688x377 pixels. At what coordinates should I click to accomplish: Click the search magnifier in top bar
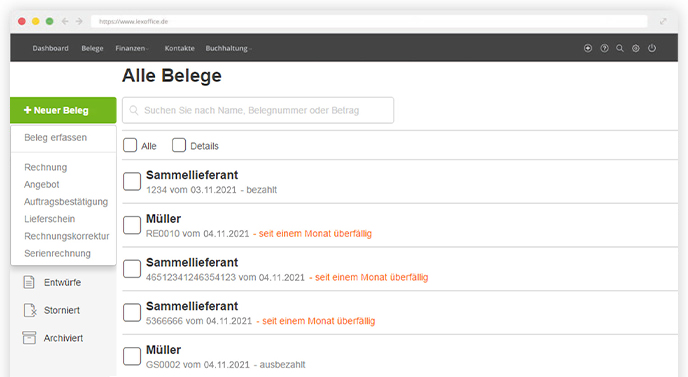pos(620,48)
